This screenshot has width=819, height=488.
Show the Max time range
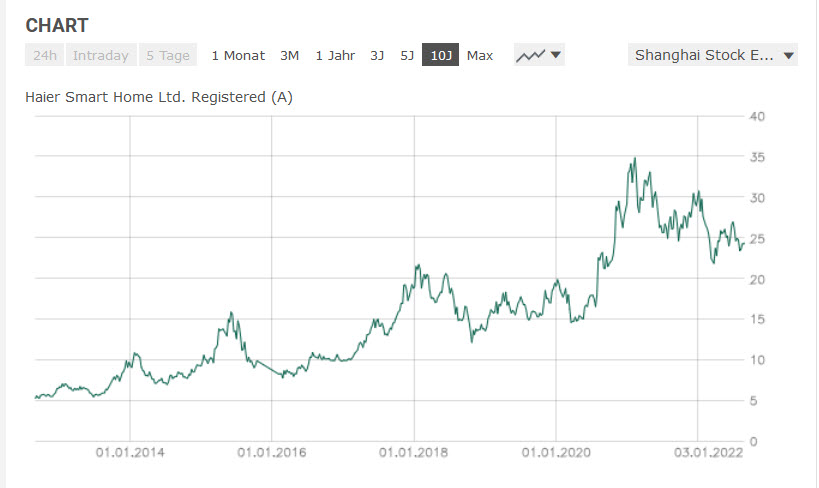click(480, 55)
